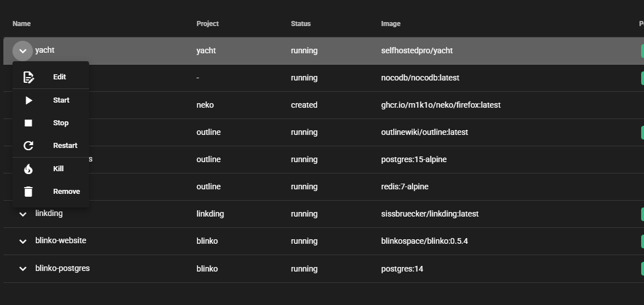Screen dimensions: 644x305
Task: Open the linkding container name
Action: pos(49,214)
